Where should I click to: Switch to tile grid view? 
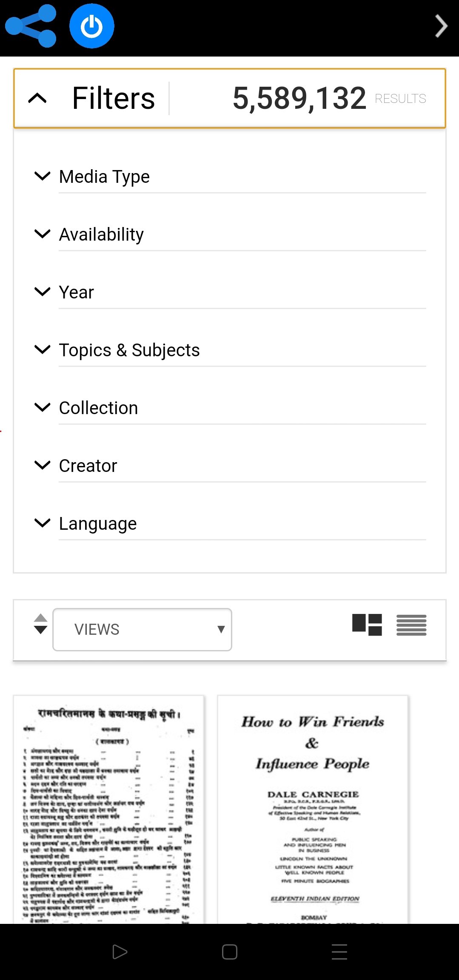tap(367, 625)
